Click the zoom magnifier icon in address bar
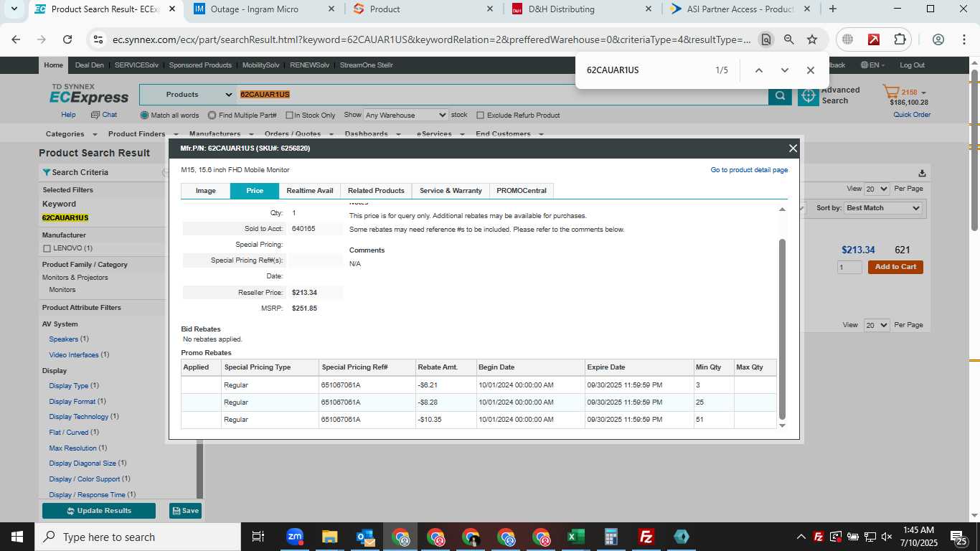 coord(788,39)
